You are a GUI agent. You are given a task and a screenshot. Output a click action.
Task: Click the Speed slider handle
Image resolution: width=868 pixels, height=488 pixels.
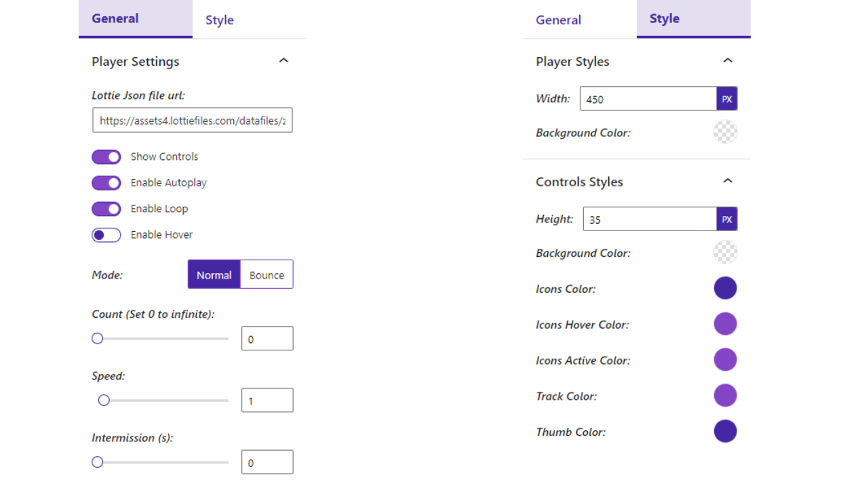tap(104, 401)
